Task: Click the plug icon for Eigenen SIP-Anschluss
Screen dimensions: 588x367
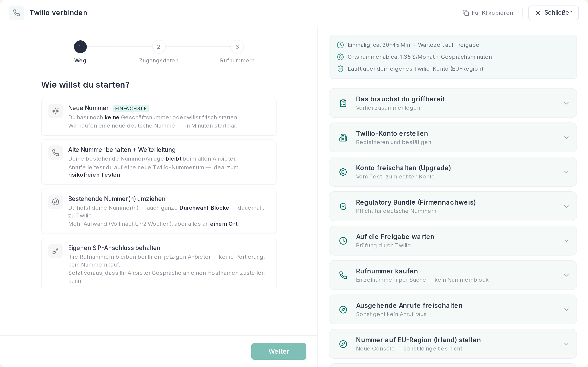Action: [56, 251]
